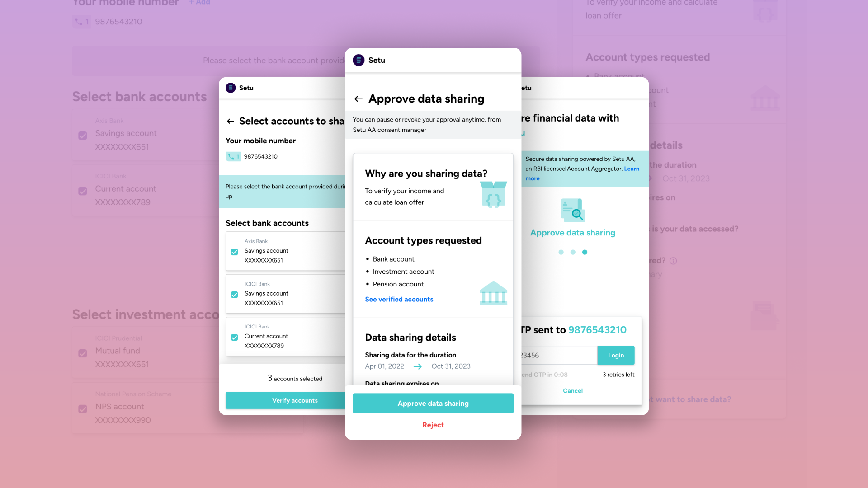Screen dimensions: 868x488
Task: Click Approve data sharing button
Action: pyautogui.click(x=434, y=404)
